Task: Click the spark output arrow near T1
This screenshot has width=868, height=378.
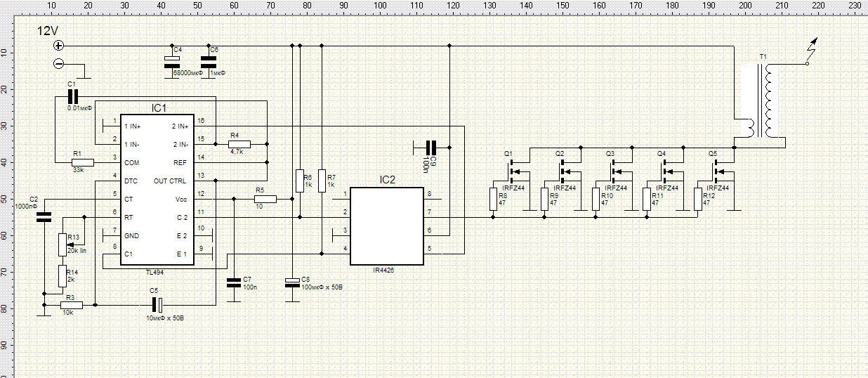Action: (812, 51)
